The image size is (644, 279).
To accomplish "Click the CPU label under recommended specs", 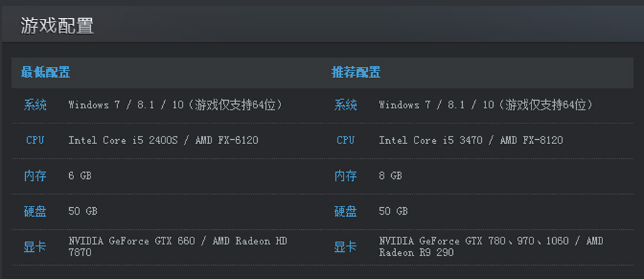I will pos(345,140).
